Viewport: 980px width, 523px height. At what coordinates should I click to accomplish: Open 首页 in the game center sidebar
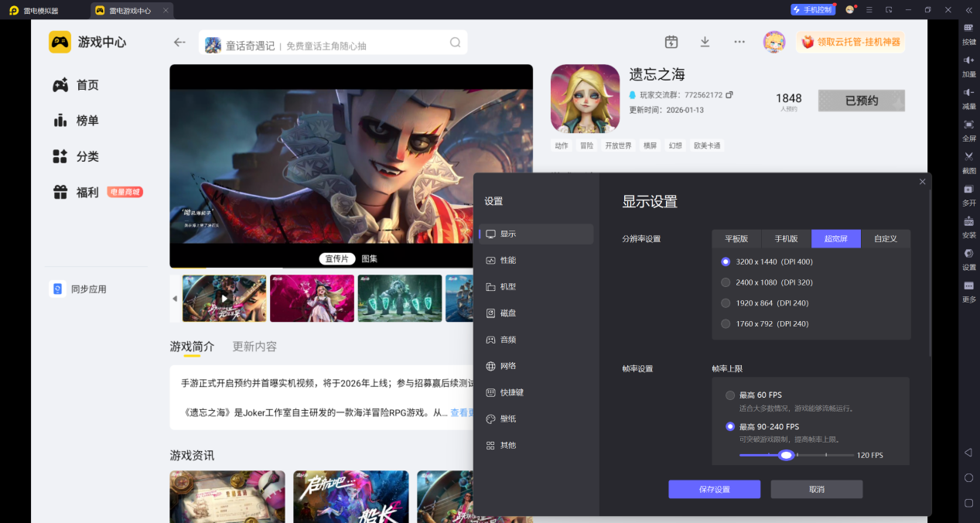77,85
